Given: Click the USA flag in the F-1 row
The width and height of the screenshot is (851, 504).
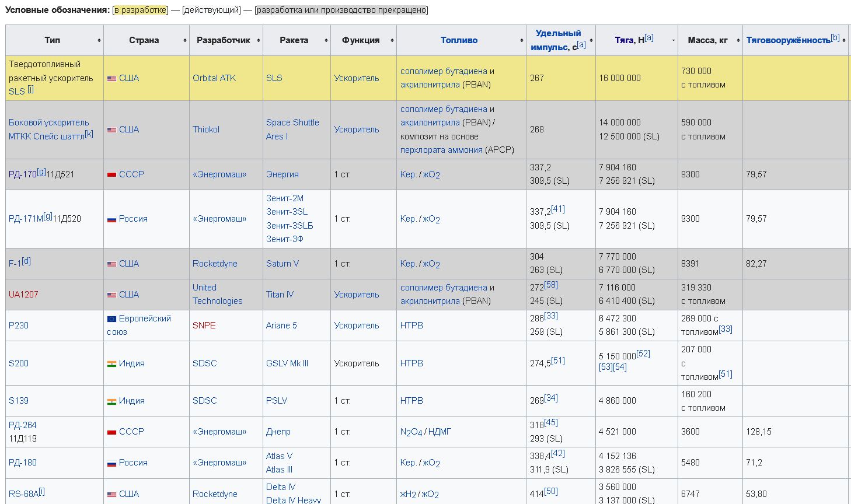Looking at the screenshot, I should tap(111, 264).
